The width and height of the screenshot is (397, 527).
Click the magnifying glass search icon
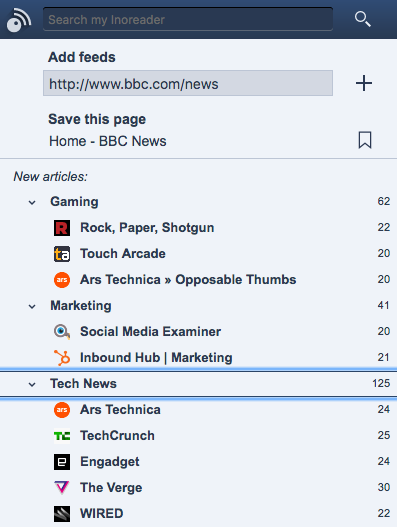pos(363,19)
